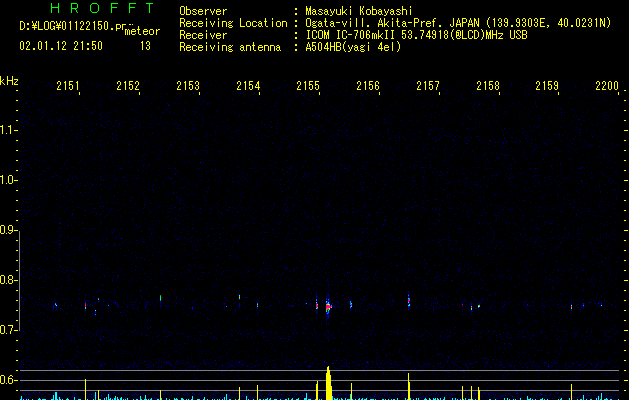Click the 2151 time axis marker
Screen dimensions: 629x400
pos(68,85)
